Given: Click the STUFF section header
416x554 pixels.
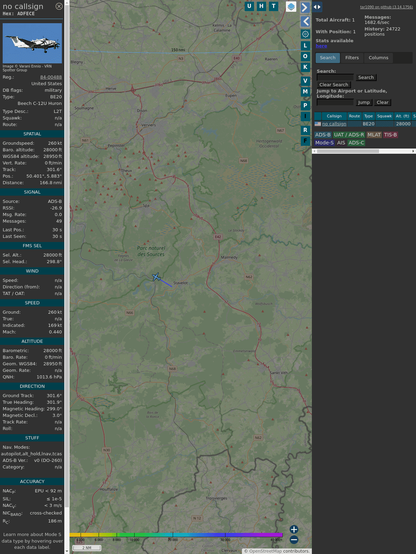Looking at the screenshot, I should (x=32, y=438).
